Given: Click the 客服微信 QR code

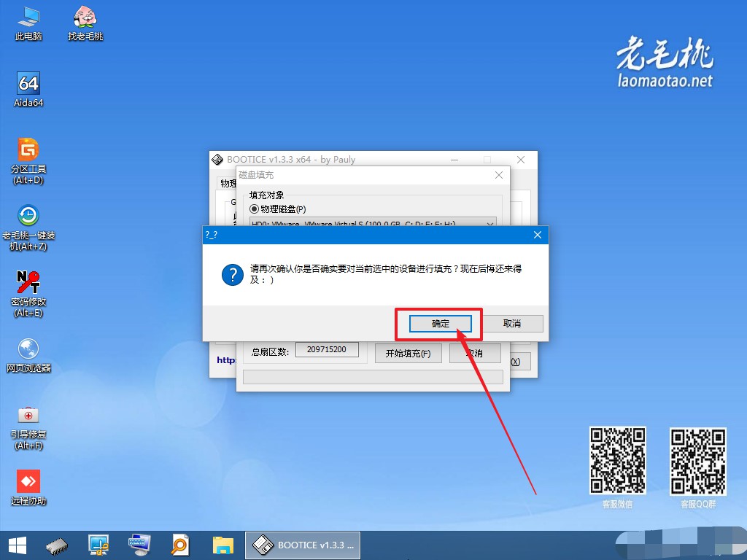Looking at the screenshot, I should tap(618, 461).
